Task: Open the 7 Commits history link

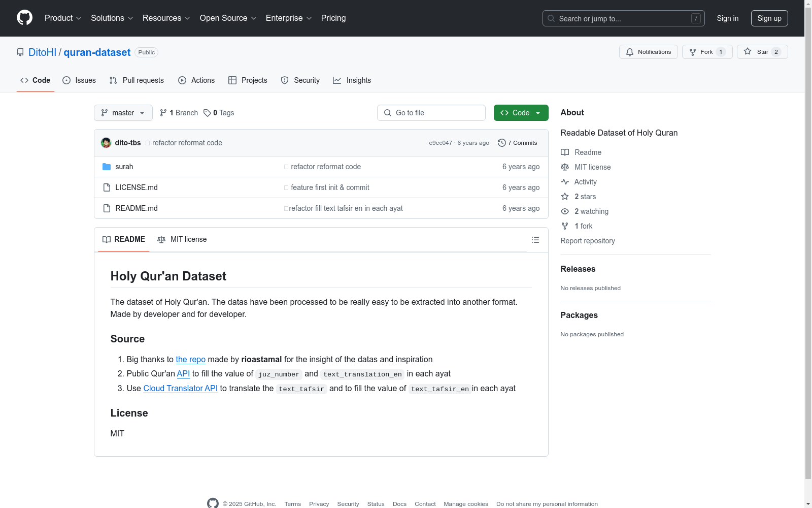Action: [x=518, y=143]
